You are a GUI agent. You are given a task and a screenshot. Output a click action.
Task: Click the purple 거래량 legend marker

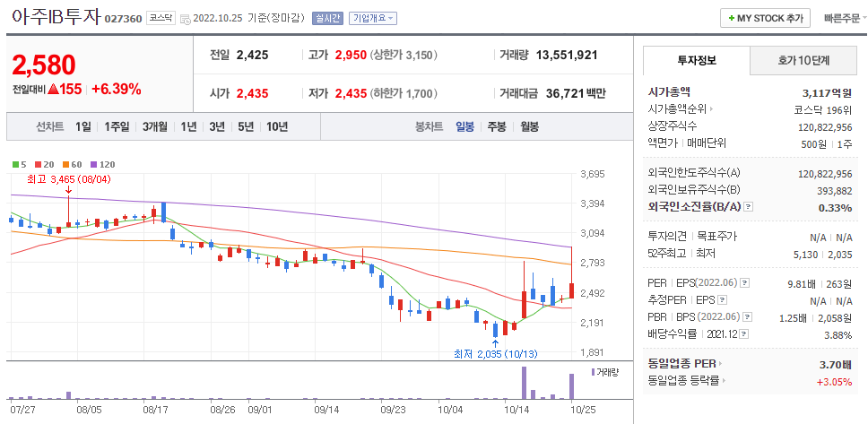click(594, 373)
